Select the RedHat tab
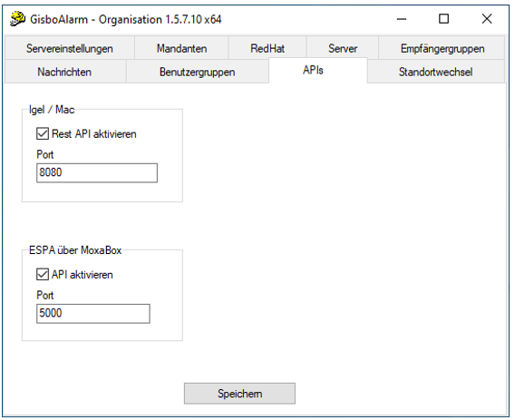Image resolution: width=515 pixels, height=420 pixels. 267,48
